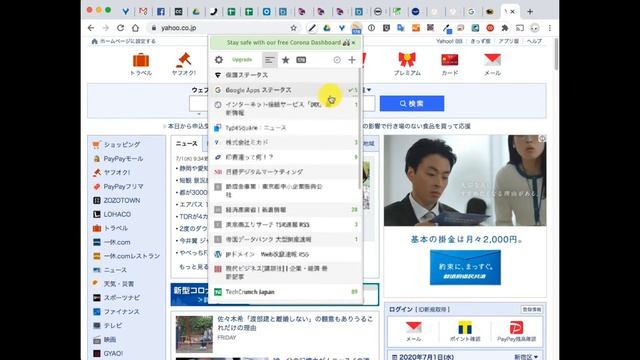The height and width of the screenshot is (360, 640).
Task: Click the browser back arrow
Action: 91,28
